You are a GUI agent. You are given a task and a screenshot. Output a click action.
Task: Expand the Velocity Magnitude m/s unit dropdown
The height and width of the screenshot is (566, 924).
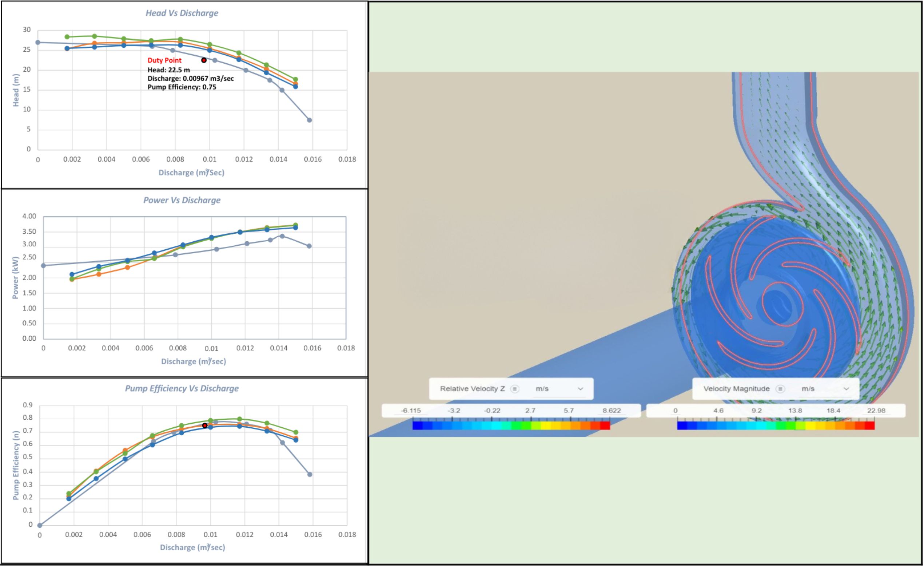pyautogui.click(x=825, y=389)
